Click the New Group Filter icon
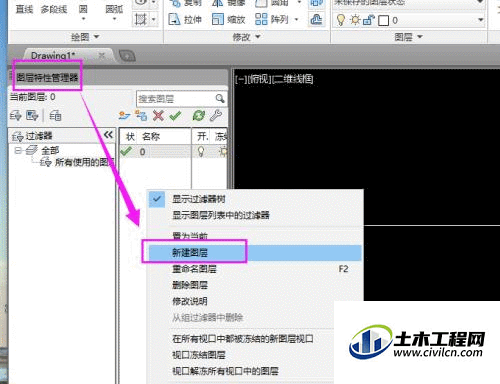500x384 pixels. [32, 116]
